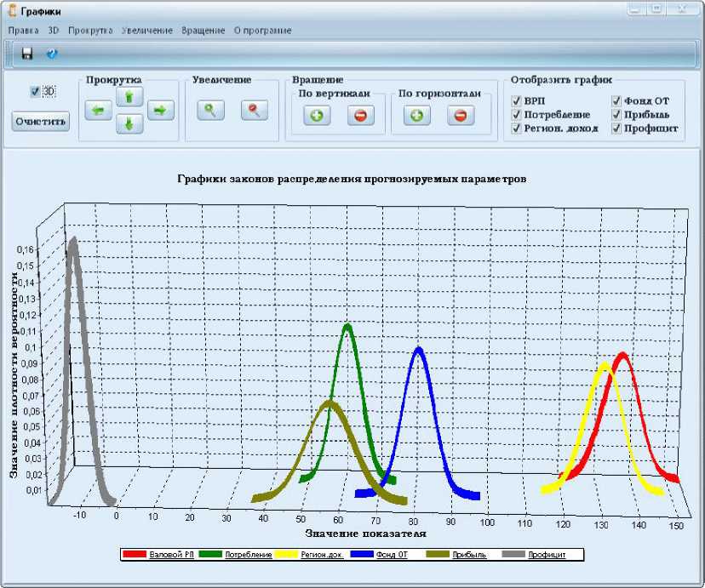The height and width of the screenshot is (588, 705).
Task: Click the chart title text
Action: pyautogui.click(x=352, y=179)
